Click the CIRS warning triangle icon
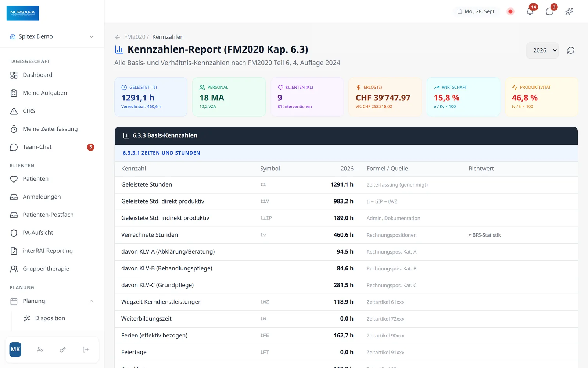This screenshot has width=588, height=368. pos(14,111)
